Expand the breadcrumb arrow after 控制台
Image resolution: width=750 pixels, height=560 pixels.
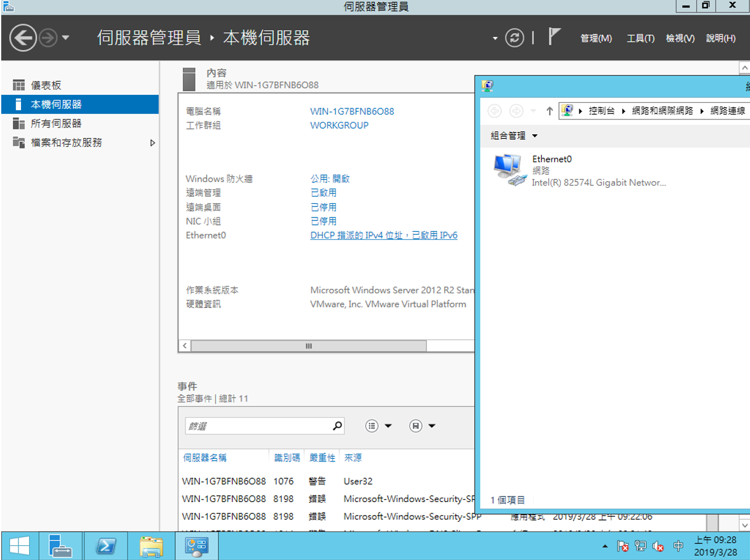click(624, 111)
